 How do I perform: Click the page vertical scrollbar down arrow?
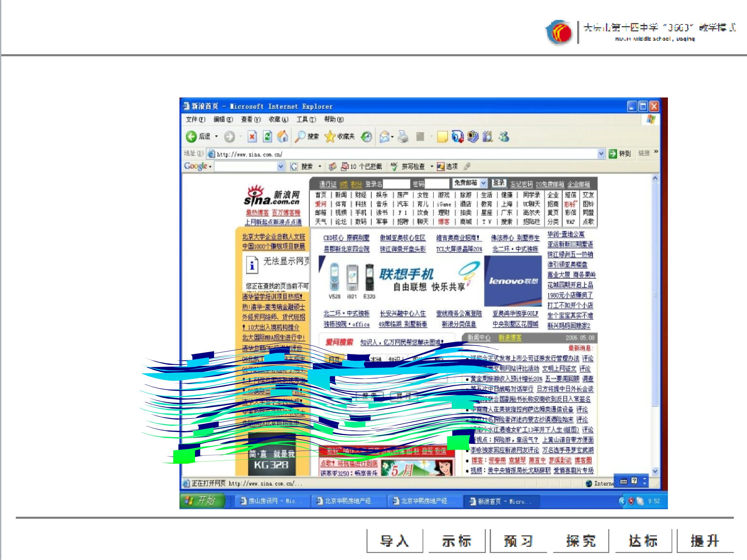[655, 471]
